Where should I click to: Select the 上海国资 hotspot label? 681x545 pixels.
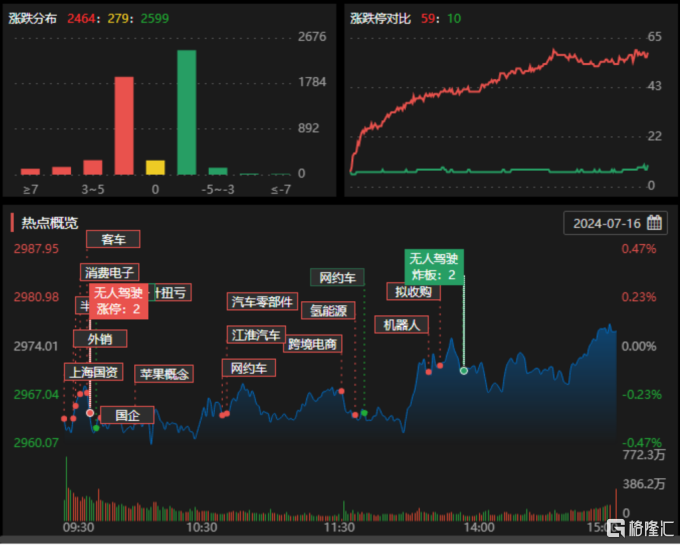tap(94, 372)
